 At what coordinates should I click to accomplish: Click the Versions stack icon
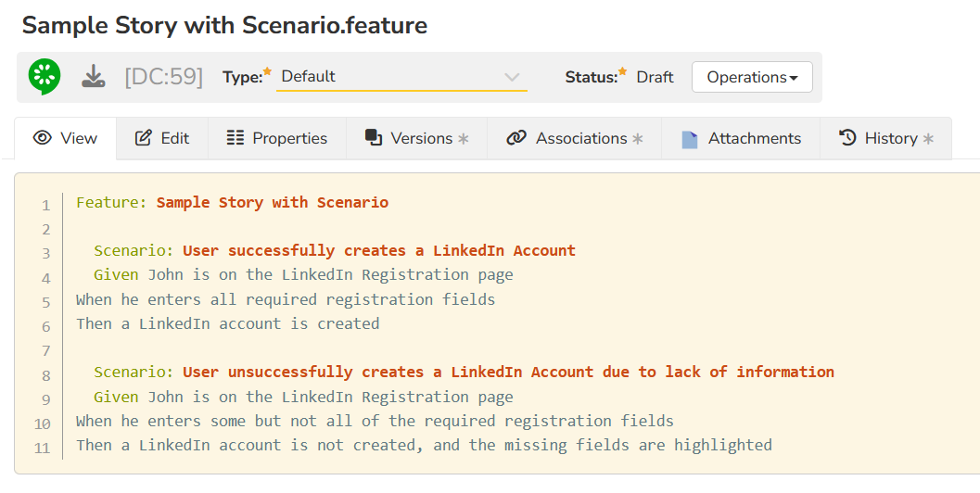[x=374, y=138]
